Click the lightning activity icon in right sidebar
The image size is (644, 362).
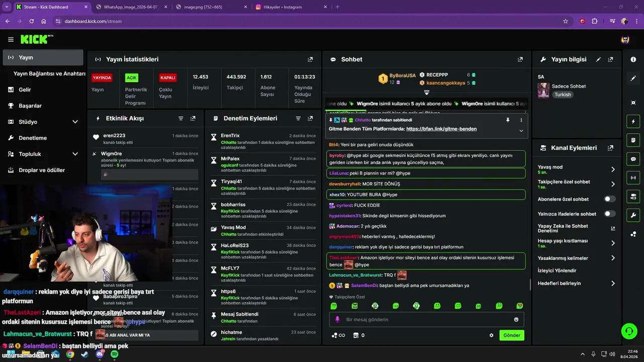click(x=633, y=121)
